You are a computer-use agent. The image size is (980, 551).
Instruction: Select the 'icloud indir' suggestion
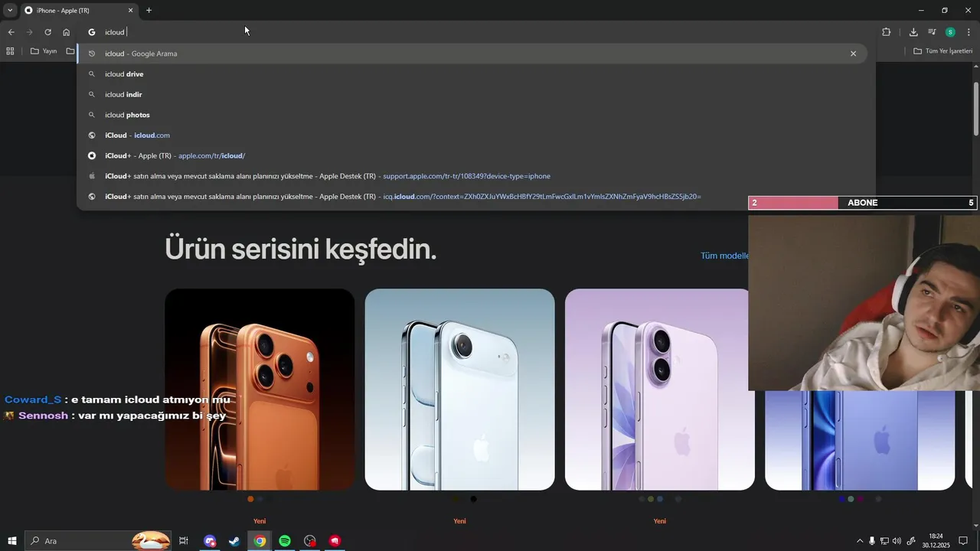(x=472, y=94)
